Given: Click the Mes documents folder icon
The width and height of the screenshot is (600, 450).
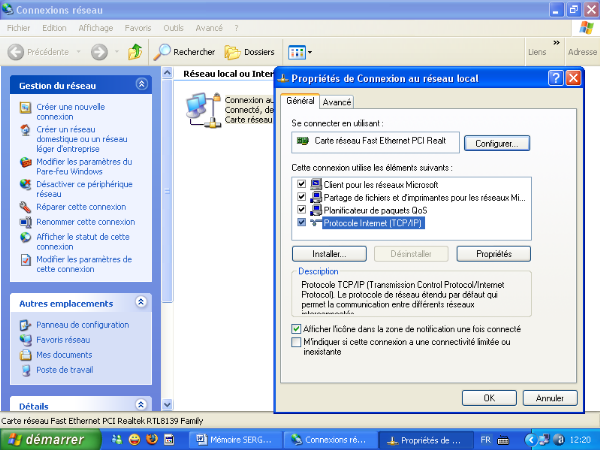Looking at the screenshot, I should (x=25, y=355).
